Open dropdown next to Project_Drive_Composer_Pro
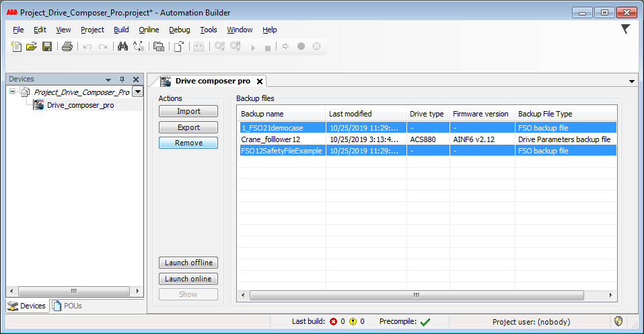This screenshot has height=334, width=644. pyautogui.click(x=138, y=92)
